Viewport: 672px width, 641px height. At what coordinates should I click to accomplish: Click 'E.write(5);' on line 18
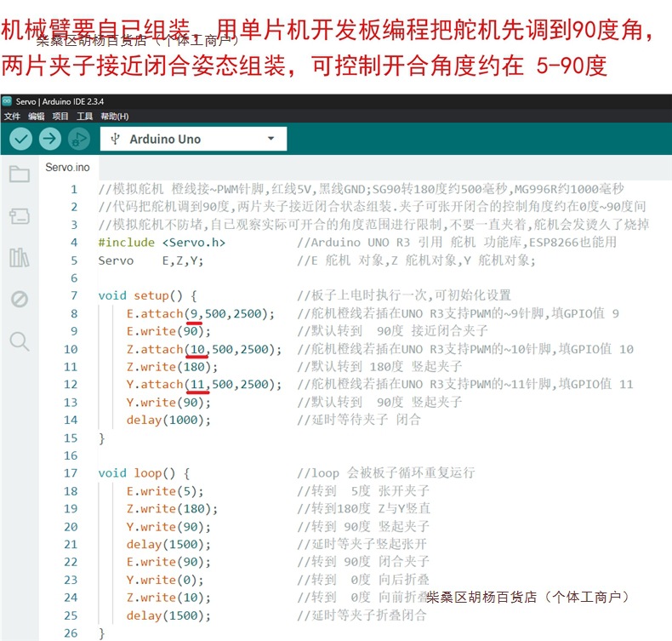pos(165,491)
